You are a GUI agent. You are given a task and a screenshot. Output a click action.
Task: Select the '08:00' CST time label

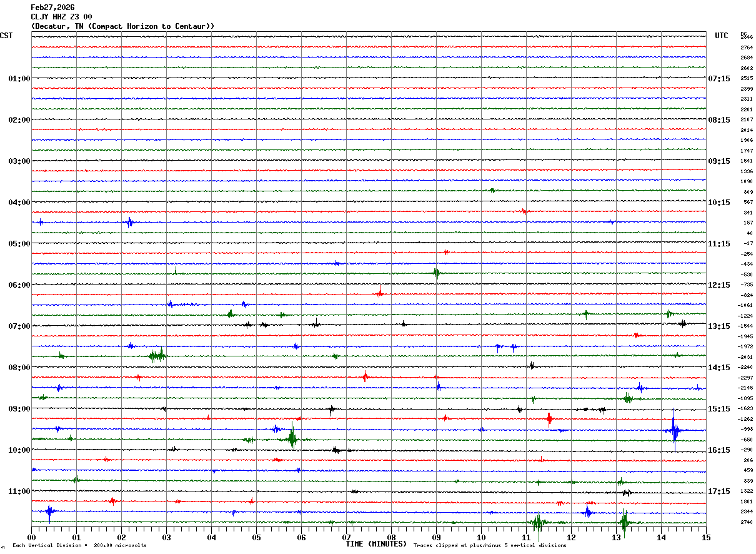tap(19, 368)
